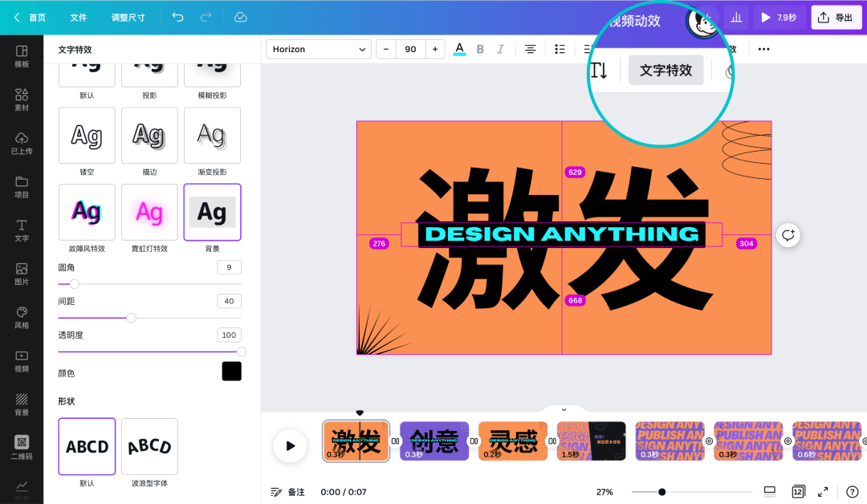Open the text color picker (A icon)
Screen dimensions: 867x504
459,49
